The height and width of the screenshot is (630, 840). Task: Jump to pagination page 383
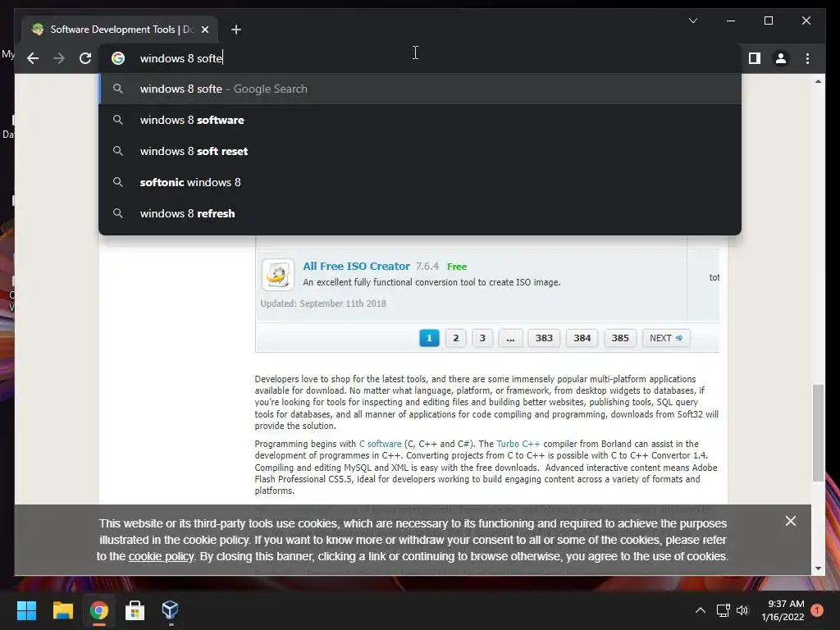(x=544, y=338)
